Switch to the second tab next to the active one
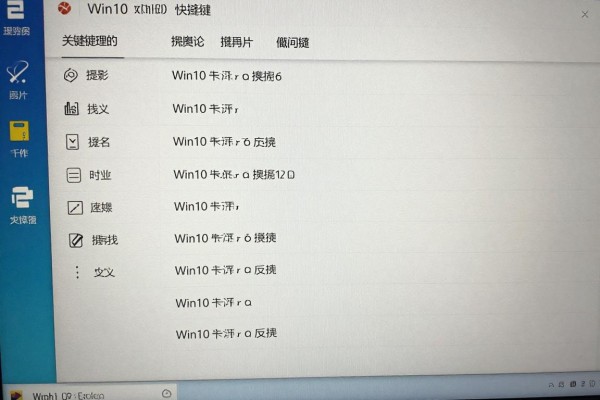The image size is (600, 400). pyautogui.click(x=188, y=41)
